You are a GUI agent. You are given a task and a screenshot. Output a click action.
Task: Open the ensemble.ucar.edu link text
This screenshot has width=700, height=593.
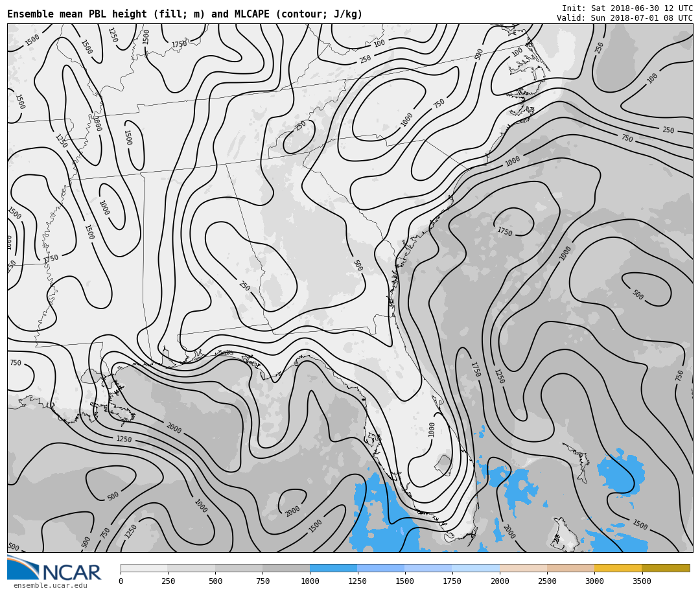[x=51, y=586]
